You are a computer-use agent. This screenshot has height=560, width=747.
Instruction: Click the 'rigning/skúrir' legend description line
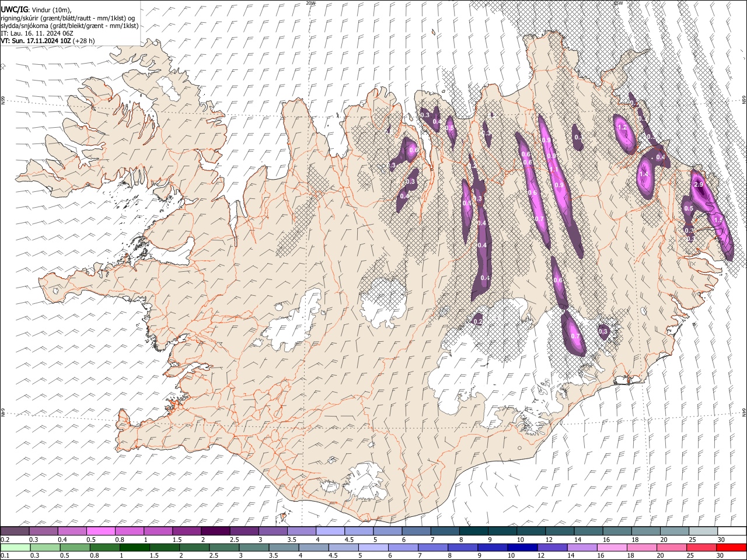click(x=68, y=18)
